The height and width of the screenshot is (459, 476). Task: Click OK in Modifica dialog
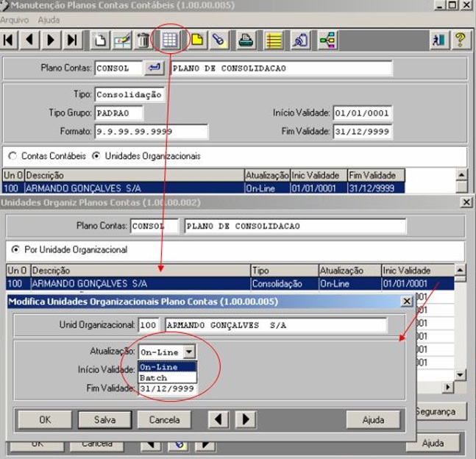coord(45,420)
